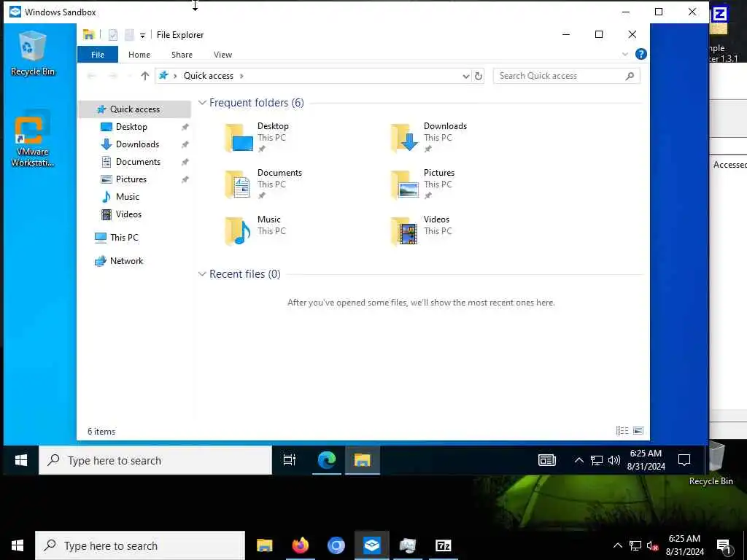This screenshot has height=560, width=747.
Task: Expand breadcrumb arrow before Quick access
Action: (175, 76)
